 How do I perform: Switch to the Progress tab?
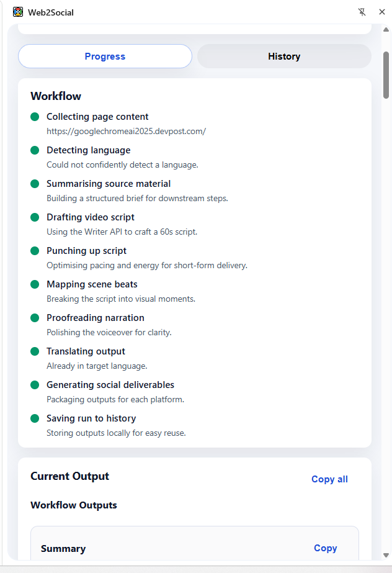(x=105, y=56)
